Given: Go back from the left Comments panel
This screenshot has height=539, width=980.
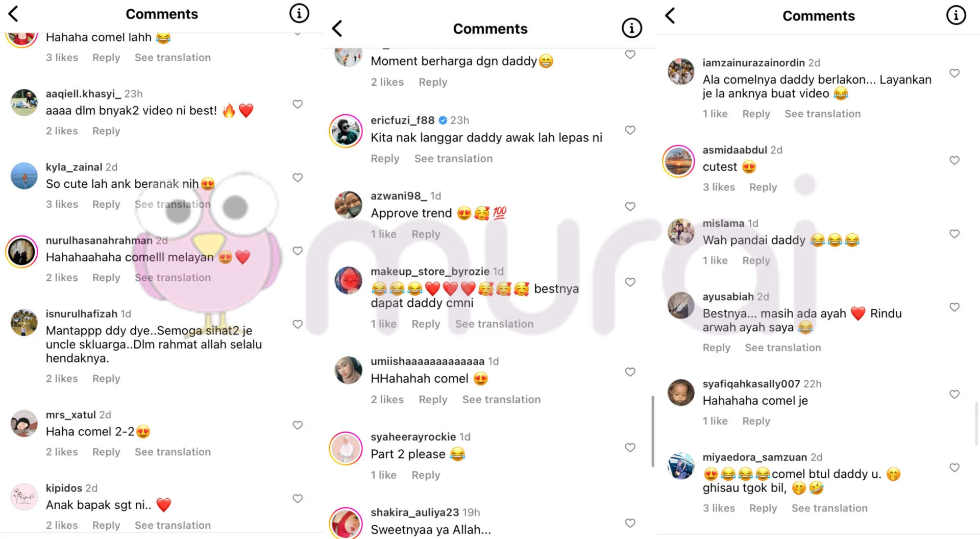Looking at the screenshot, I should [x=14, y=14].
